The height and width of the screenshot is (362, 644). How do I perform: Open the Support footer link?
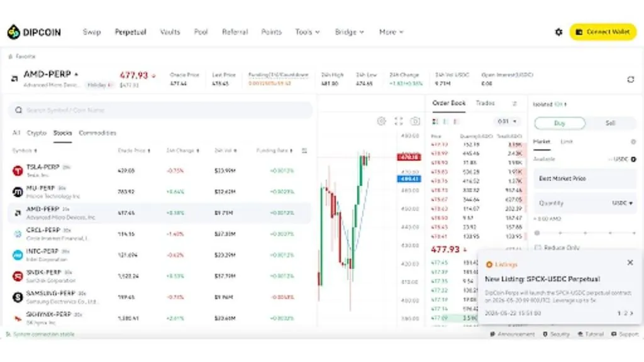(x=625, y=334)
